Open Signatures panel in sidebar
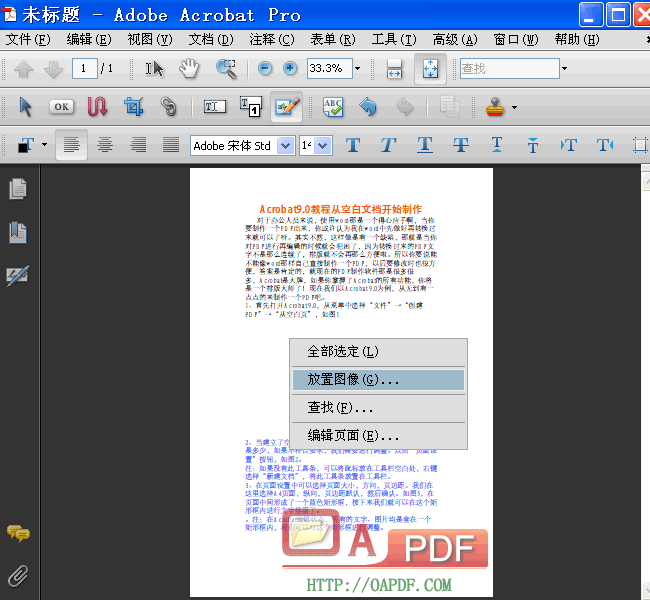 [18, 275]
